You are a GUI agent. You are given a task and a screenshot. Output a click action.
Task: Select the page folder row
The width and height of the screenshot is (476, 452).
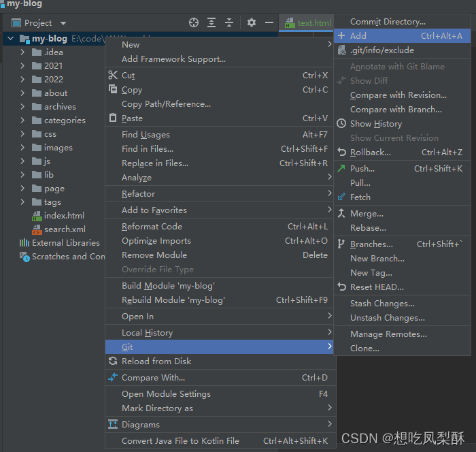54,189
